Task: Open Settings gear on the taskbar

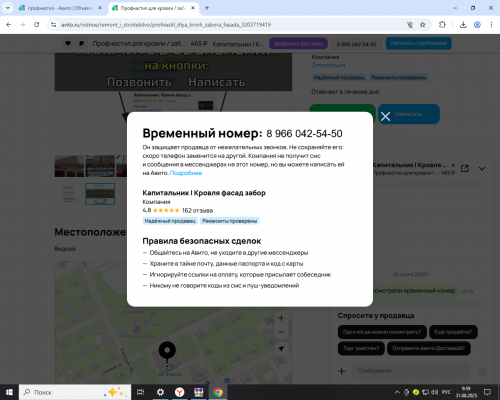Action: tap(160, 392)
